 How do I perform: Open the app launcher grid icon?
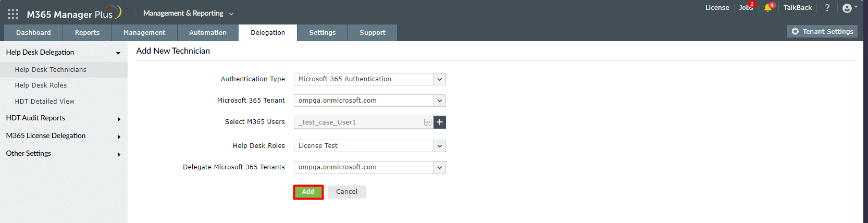point(13,14)
